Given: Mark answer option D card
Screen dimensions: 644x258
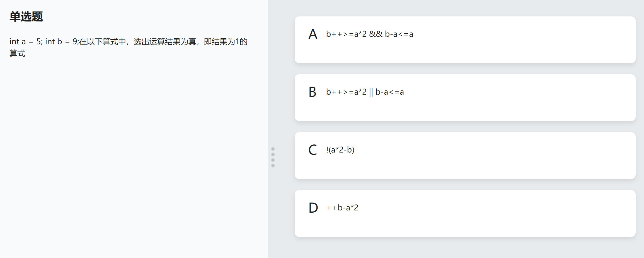Looking at the screenshot, I should pos(465,213).
